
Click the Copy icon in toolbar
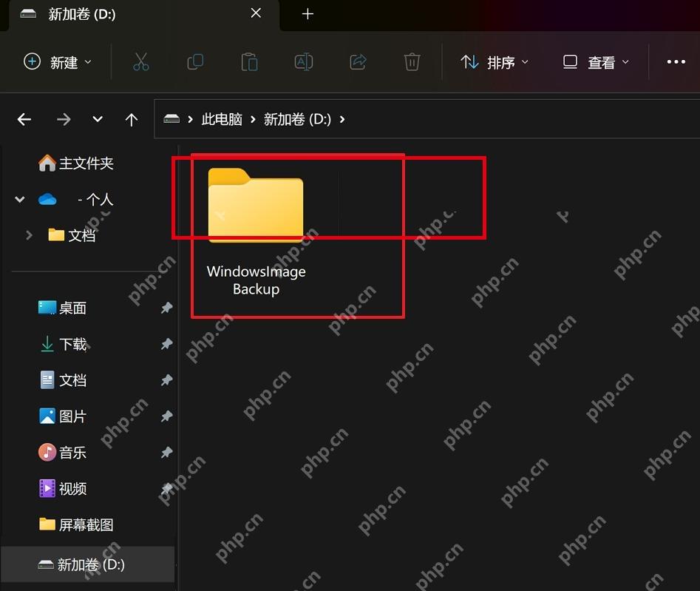pyautogui.click(x=195, y=61)
